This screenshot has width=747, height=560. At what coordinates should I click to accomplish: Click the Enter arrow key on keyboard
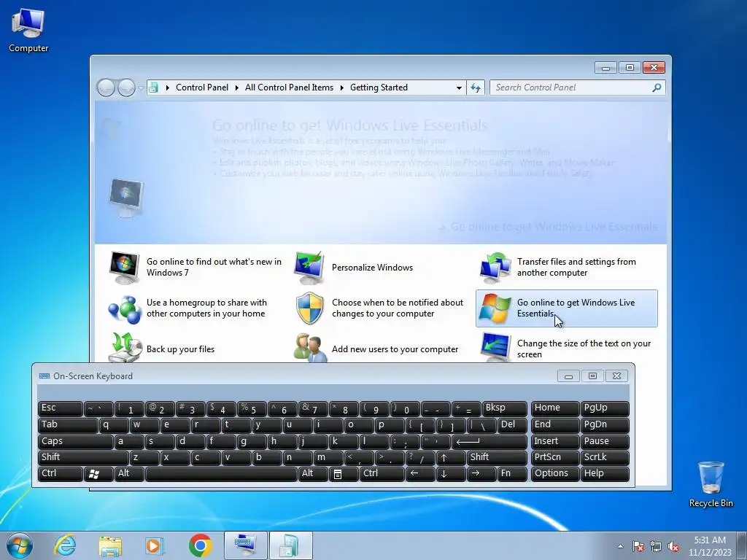pos(489,441)
